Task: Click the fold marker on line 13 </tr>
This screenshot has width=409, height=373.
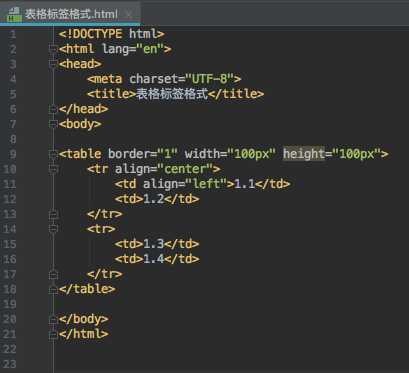Action: click(53, 214)
